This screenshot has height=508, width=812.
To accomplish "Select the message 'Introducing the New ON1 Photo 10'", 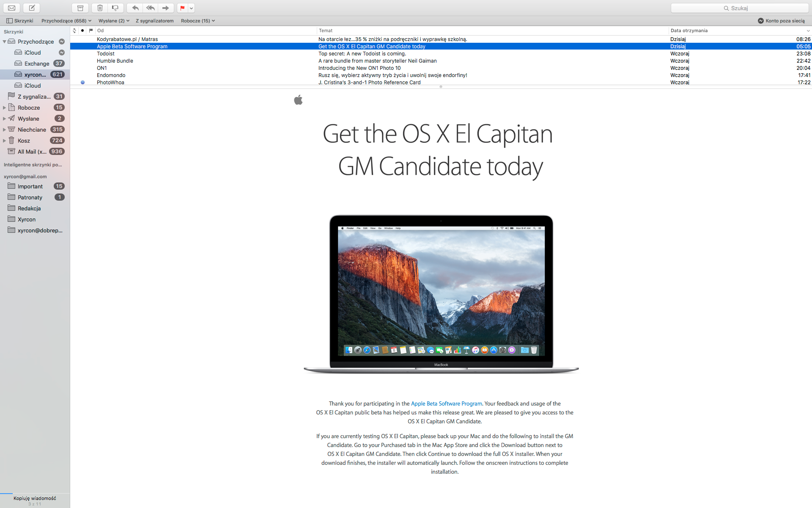I will click(x=441, y=68).
